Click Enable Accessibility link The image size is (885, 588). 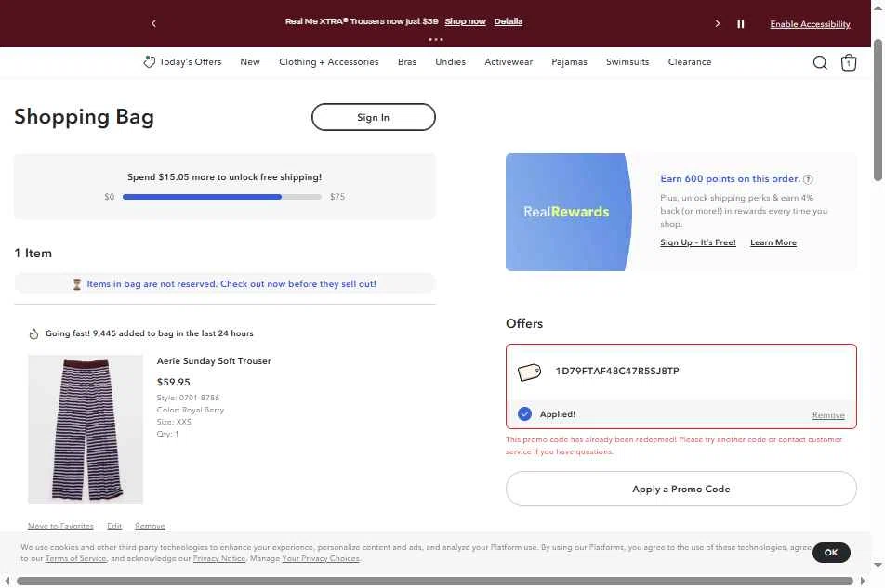coord(810,24)
